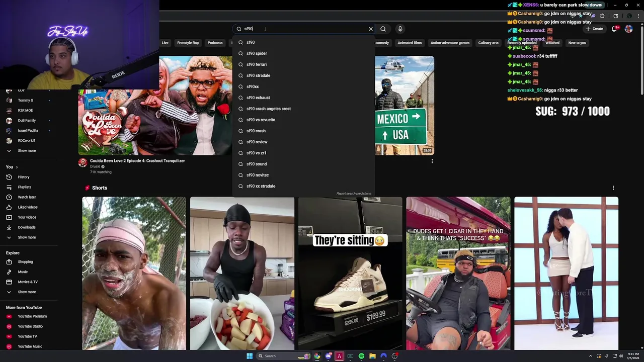Expand subscriptions with Show more below RDCworld1

(x=29, y=150)
